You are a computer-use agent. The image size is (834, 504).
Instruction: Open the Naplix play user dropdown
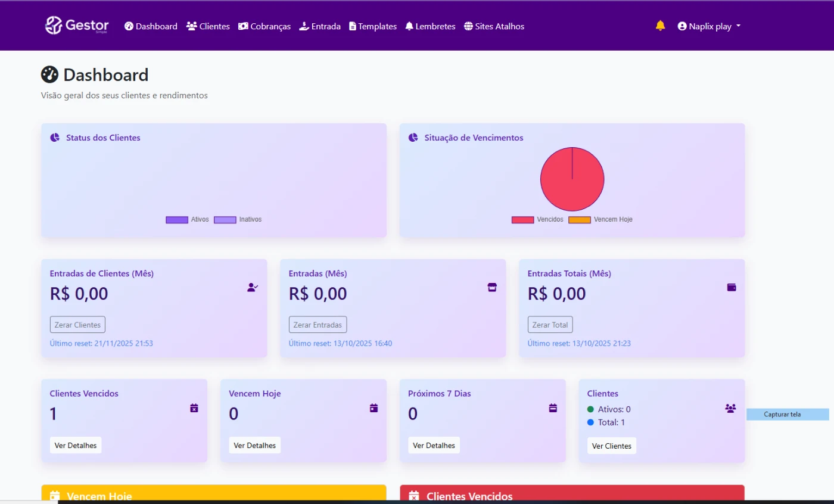pyautogui.click(x=709, y=26)
